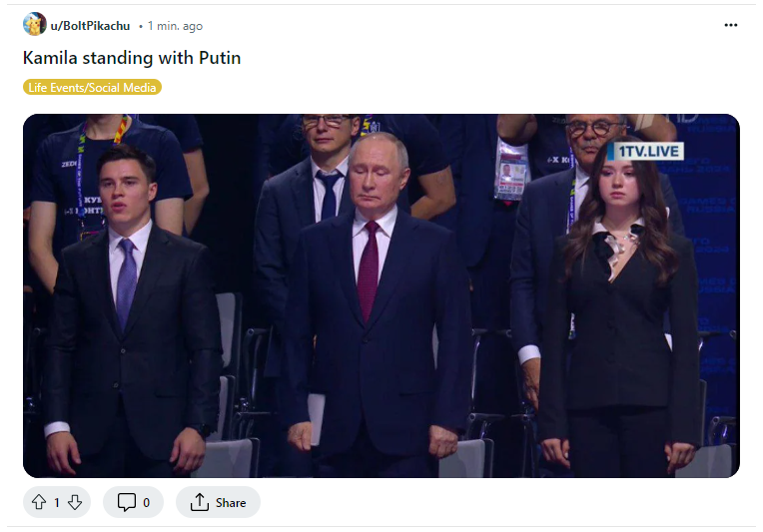This screenshot has height=532, width=763.
Task: Click the share arrow icon
Action: tap(200, 502)
